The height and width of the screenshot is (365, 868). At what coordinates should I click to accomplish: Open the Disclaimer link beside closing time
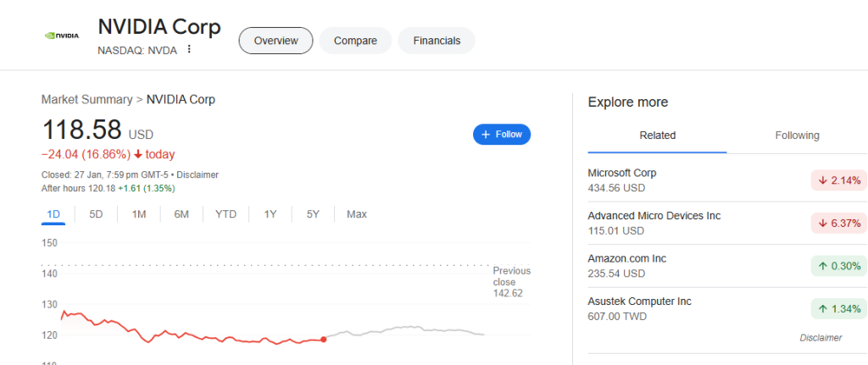pos(198,174)
